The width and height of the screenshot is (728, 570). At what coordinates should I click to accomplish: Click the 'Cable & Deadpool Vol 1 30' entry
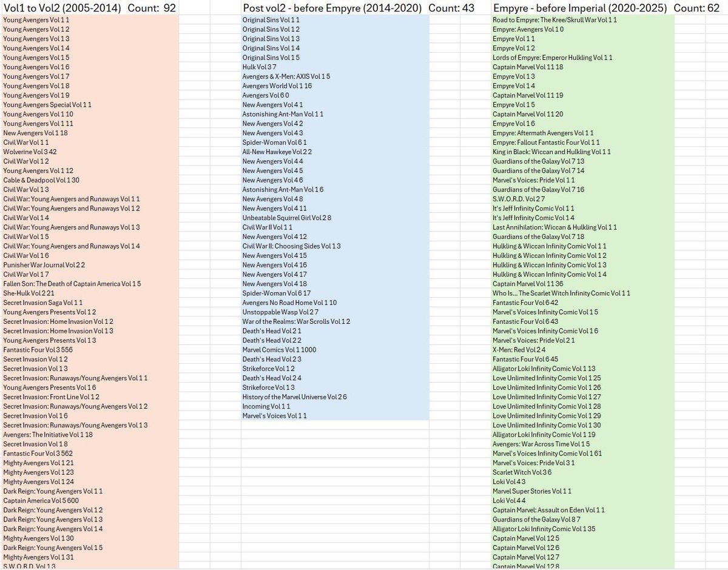pos(41,180)
